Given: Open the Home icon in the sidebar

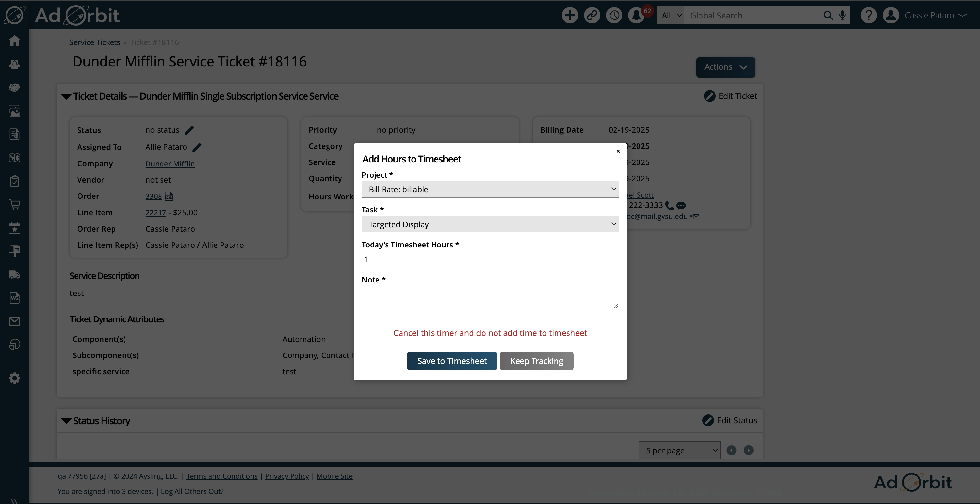Looking at the screenshot, I should tap(15, 41).
